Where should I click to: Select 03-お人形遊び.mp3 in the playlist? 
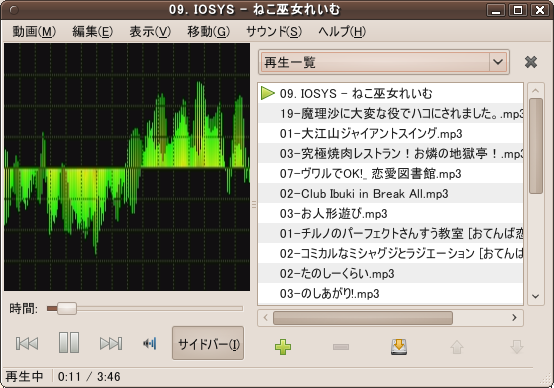point(390,214)
